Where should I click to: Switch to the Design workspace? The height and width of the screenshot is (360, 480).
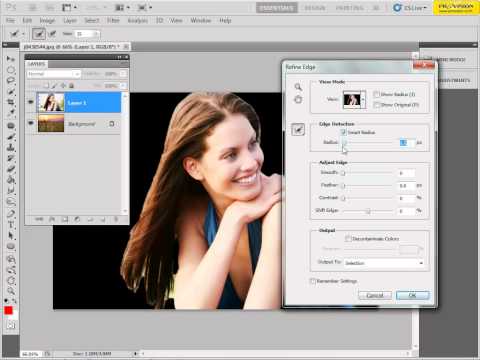click(315, 7)
